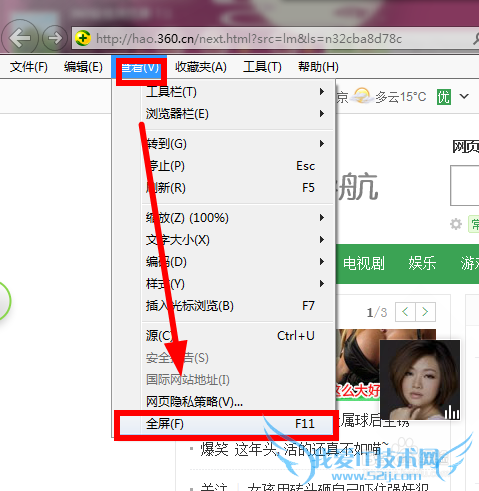
Task: Click the 查看(V) menu
Action: [x=139, y=68]
